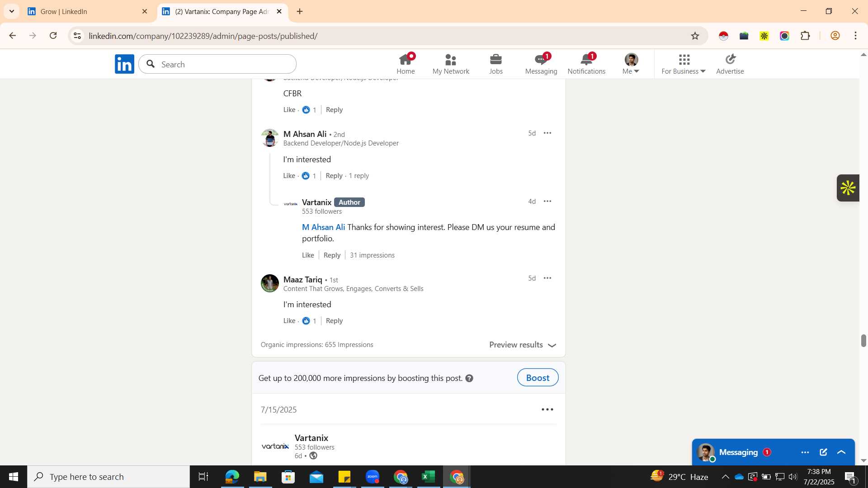
Task: Open File Explorer from the taskbar
Action: pos(260,477)
